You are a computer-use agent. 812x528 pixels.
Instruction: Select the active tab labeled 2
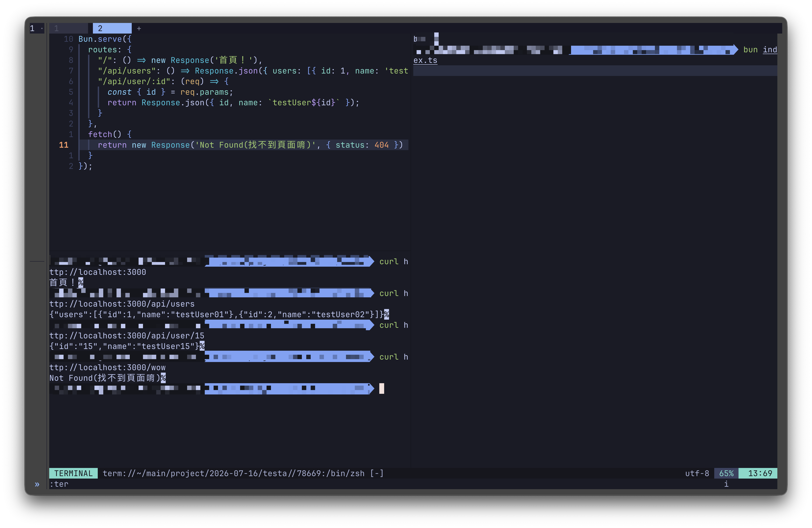point(112,28)
